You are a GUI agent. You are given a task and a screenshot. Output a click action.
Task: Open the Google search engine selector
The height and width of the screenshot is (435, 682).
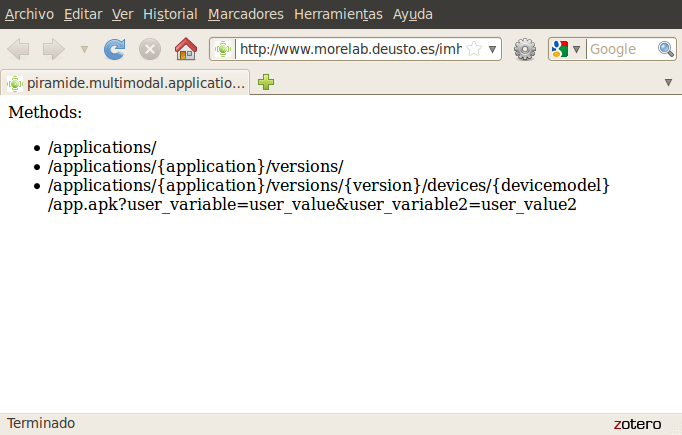[565, 49]
